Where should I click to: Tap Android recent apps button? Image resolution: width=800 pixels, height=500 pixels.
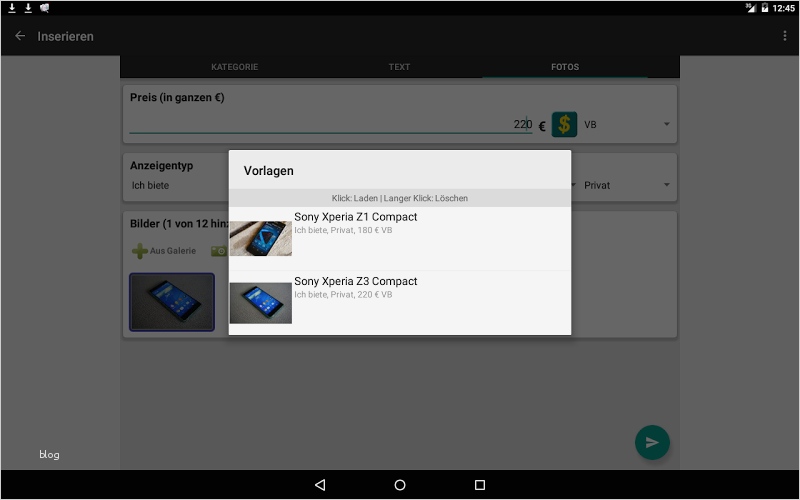pos(480,485)
